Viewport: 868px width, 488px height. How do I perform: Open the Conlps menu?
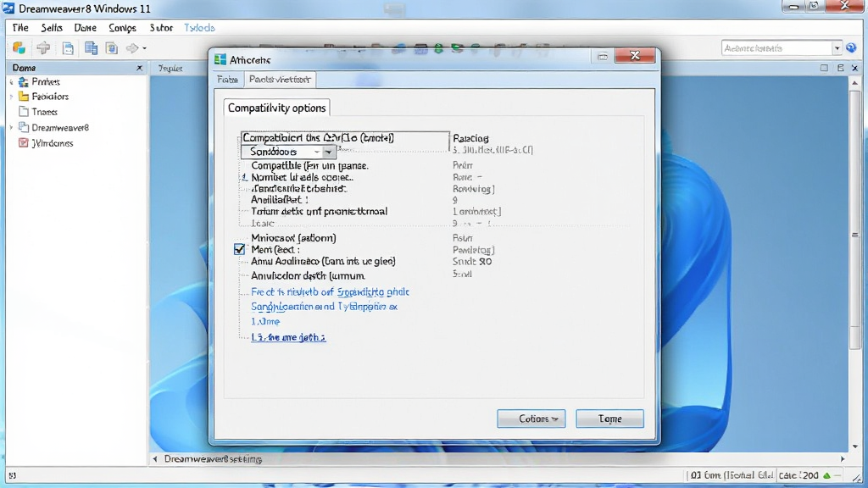click(122, 28)
